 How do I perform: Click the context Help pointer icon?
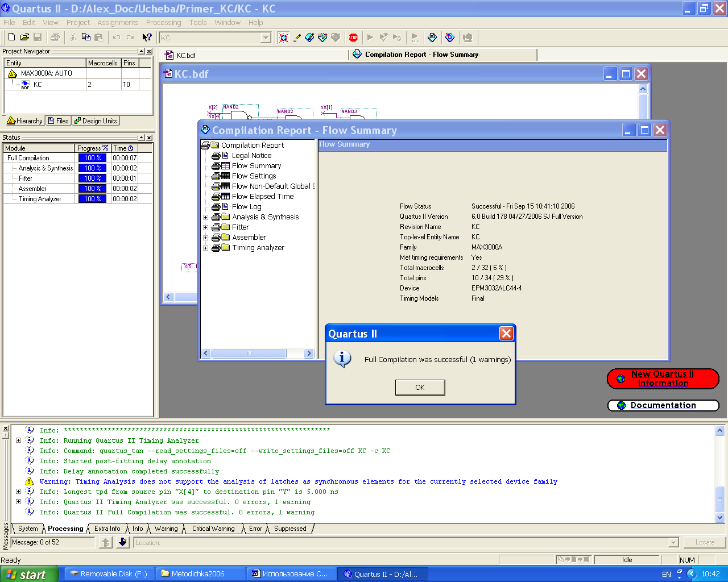pos(147,37)
